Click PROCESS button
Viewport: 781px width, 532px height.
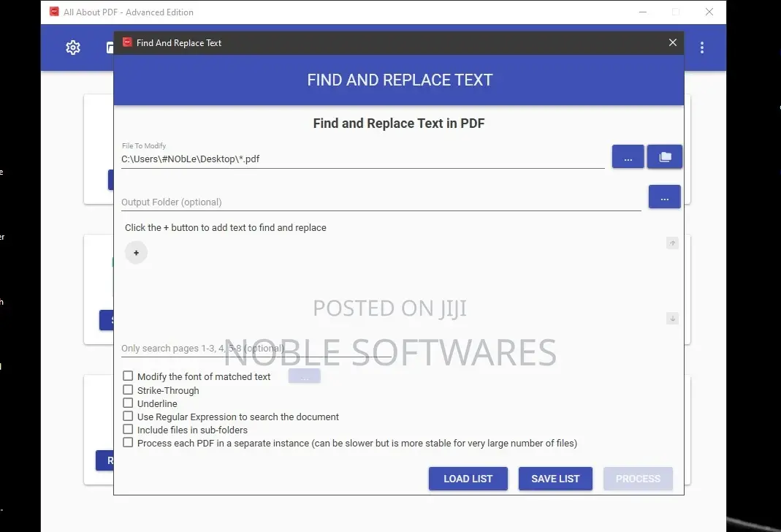[x=638, y=479]
